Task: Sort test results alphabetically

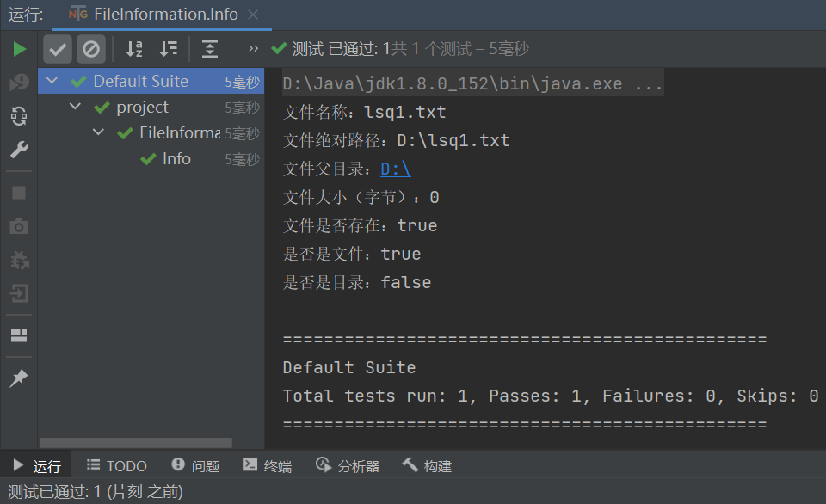Action: click(x=134, y=49)
